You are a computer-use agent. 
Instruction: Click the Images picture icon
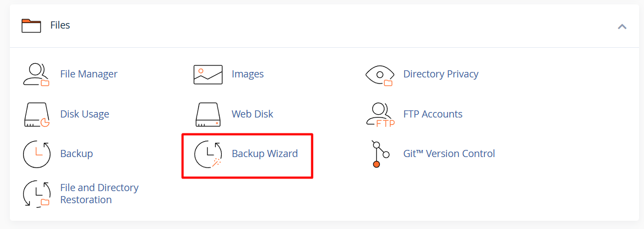click(x=208, y=75)
